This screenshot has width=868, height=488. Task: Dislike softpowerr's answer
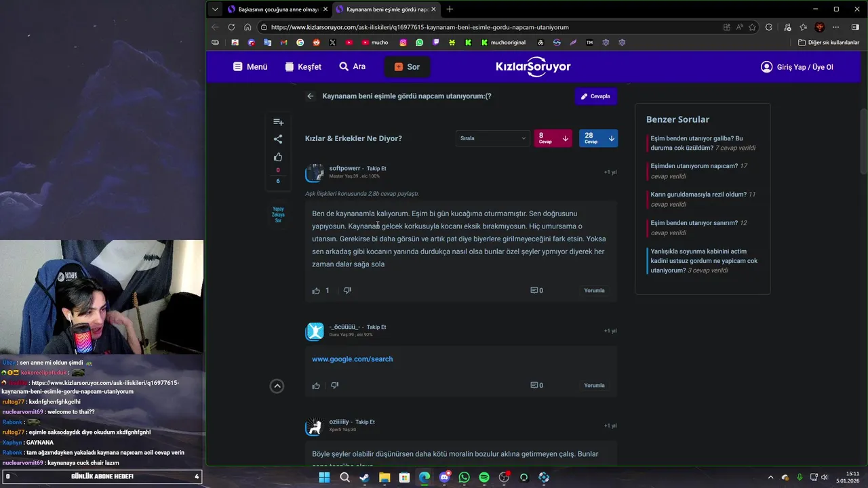347,291
